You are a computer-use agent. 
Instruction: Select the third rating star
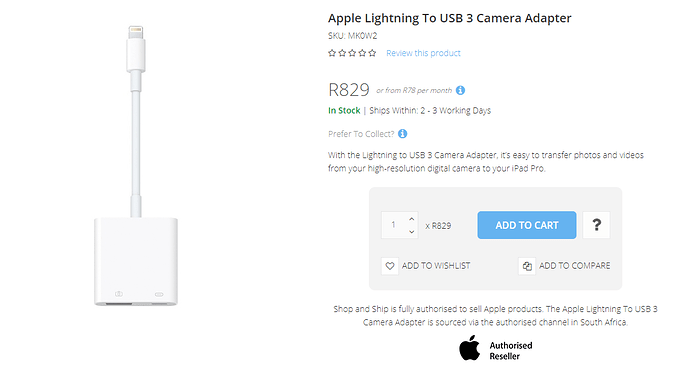click(x=352, y=53)
